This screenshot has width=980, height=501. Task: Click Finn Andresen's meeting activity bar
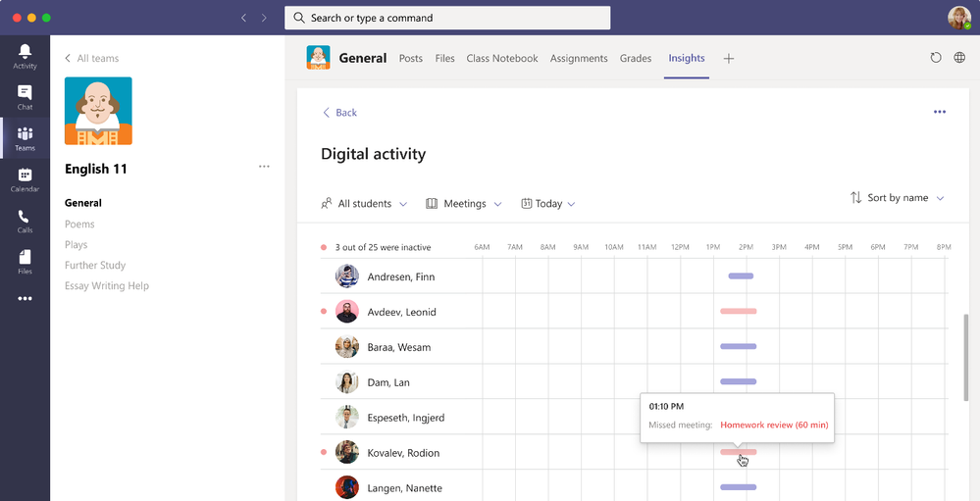click(x=741, y=276)
